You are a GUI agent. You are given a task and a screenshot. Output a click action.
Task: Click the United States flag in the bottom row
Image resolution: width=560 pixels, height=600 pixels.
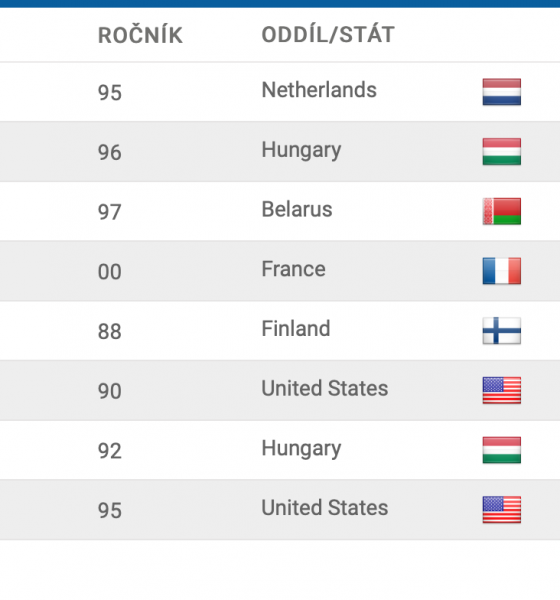tap(501, 510)
